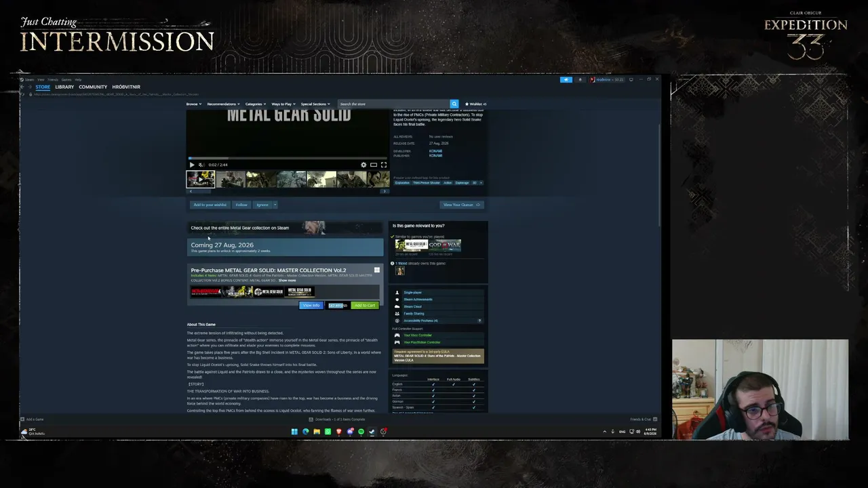Expand more tags with plus button
This screenshot has width=868, height=488.
point(481,182)
